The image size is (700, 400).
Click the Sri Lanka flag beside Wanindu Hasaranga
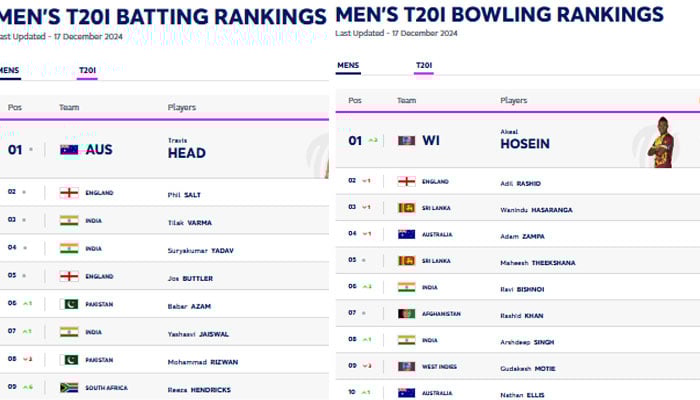click(406, 207)
